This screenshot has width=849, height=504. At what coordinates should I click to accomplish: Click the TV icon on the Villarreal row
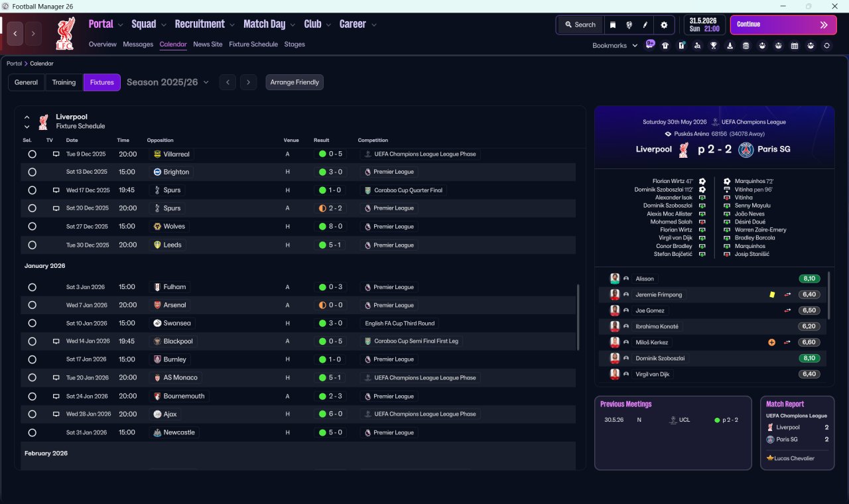coord(56,154)
